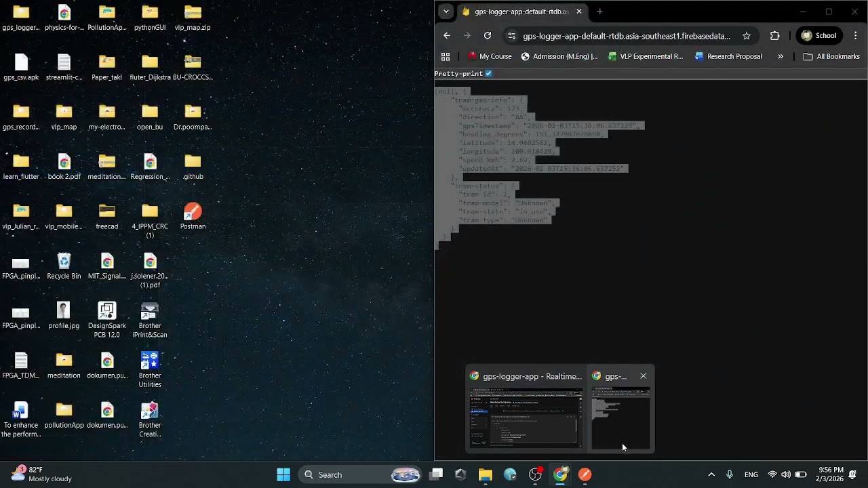Open Chrome apps grid in bookmarks bar

coord(446,56)
